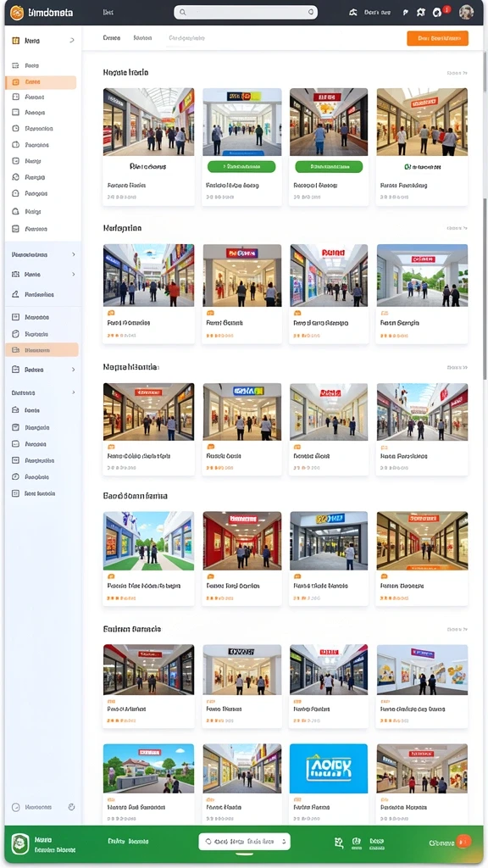Click the clock icon at sidebar bottom
Viewport: 488px width, 868px height.
click(15, 807)
